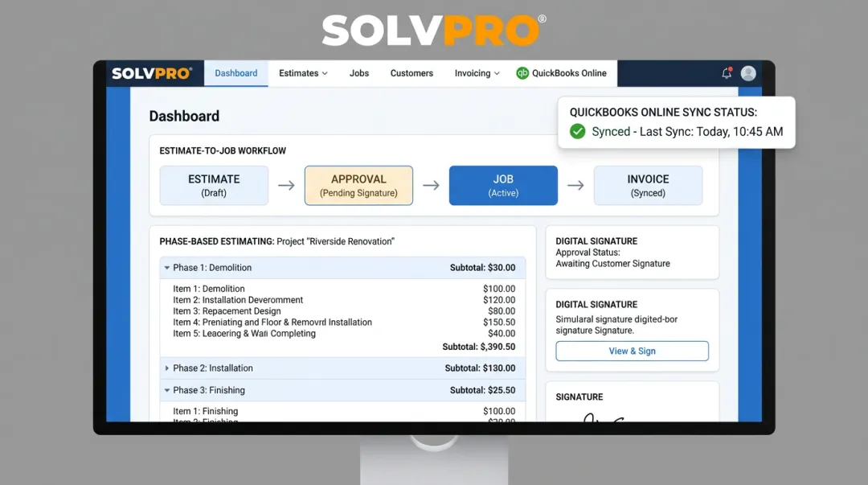Viewport: 868px width, 485px height.
Task: Open the notifications bell icon
Action: click(x=727, y=73)
